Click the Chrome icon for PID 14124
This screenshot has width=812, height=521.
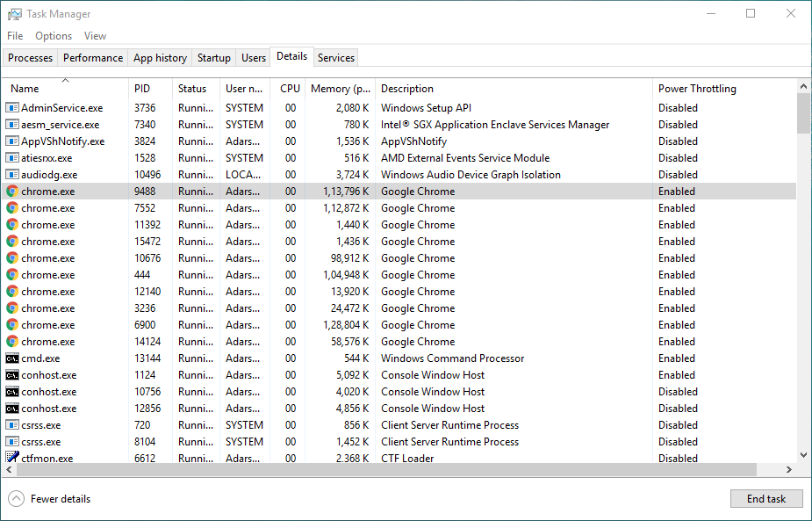point(12,342)
